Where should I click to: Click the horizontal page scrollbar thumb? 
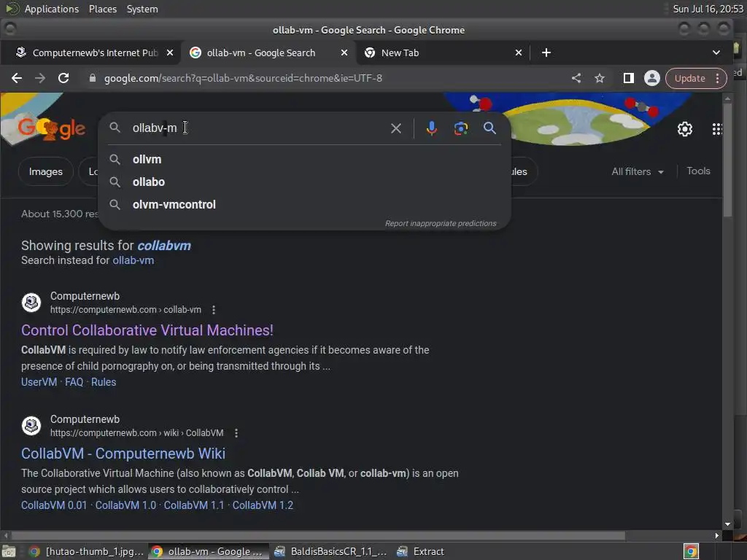pos(317,535)
